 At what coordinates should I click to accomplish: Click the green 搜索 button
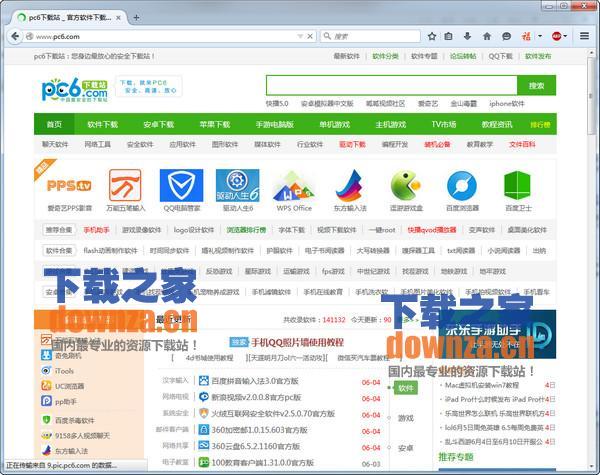536,85
